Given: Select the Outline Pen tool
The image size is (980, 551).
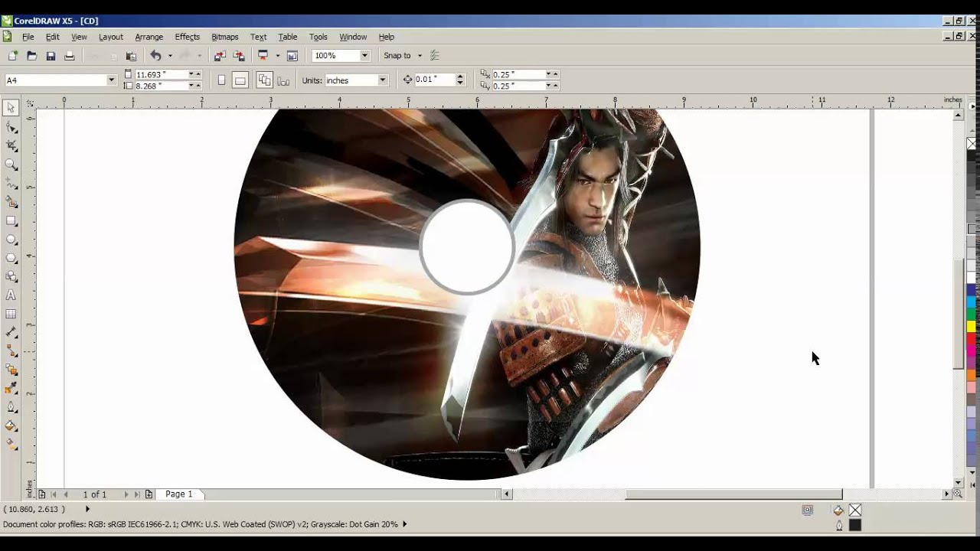Looking at the screenshot, I should click(x=11, y=407).
